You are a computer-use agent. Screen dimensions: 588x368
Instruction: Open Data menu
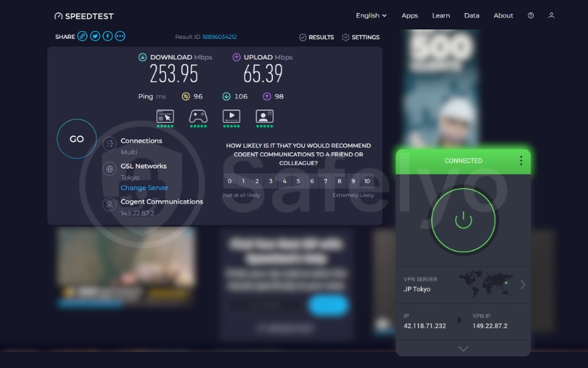[x=472, y=15]
